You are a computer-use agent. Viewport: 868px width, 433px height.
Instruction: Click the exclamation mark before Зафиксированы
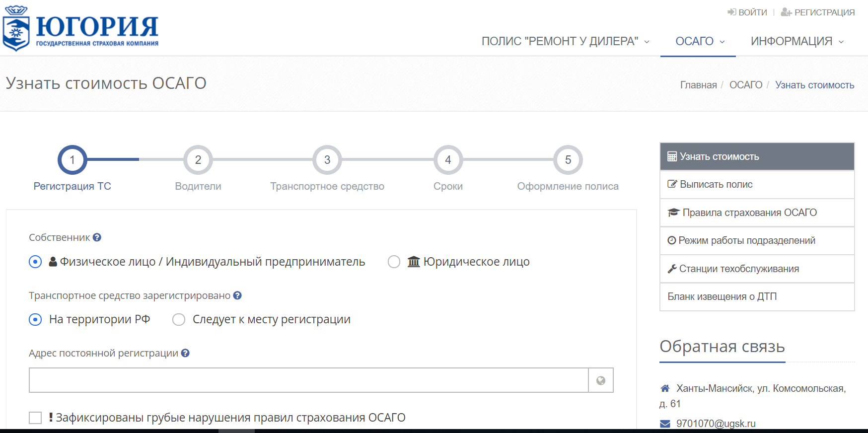[51, 417]
